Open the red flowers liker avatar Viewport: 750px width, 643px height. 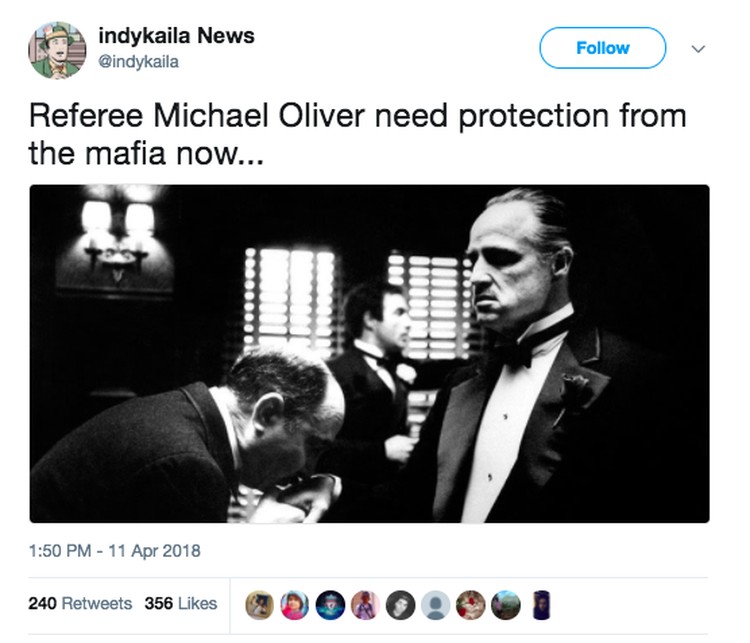(x=471, y=606)
